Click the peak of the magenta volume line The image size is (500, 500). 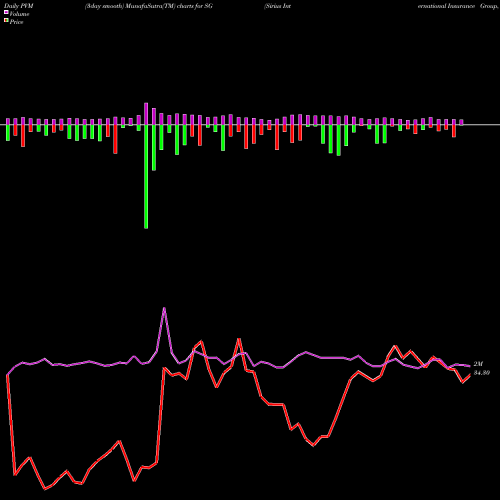pos(164,309)
